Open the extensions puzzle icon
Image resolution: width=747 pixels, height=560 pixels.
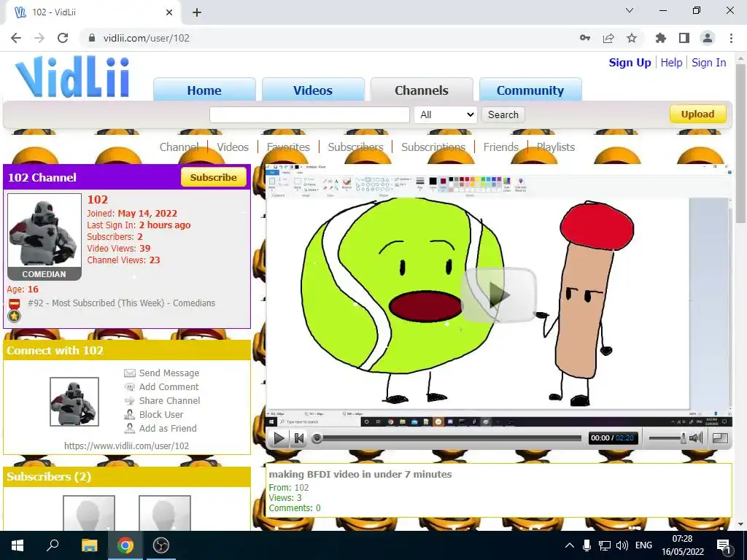661,38
